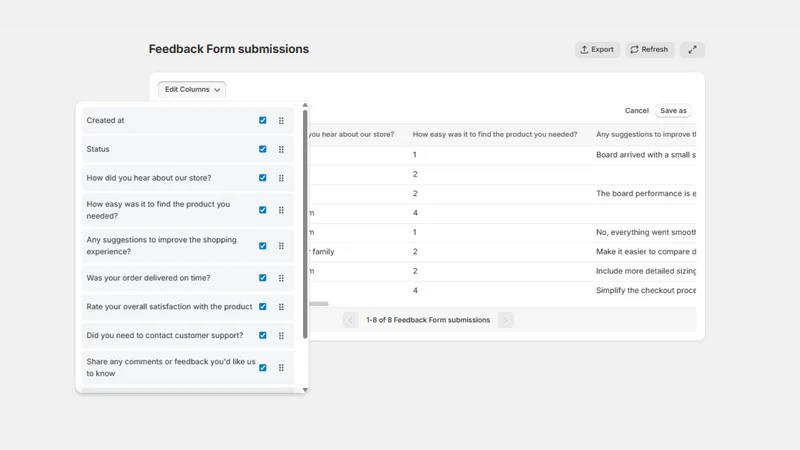Grab drag handle for 'Any suggestions' row
800x450 pixels.
pyautogui.click(x=281, y=246)
